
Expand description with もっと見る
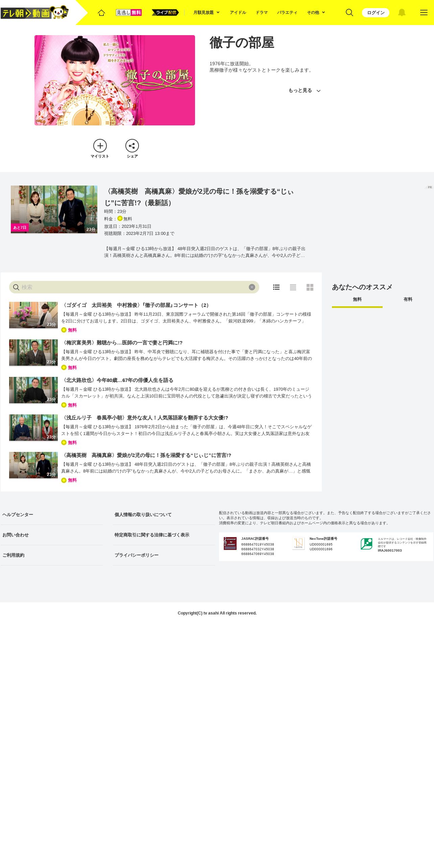tap(304, 91)
